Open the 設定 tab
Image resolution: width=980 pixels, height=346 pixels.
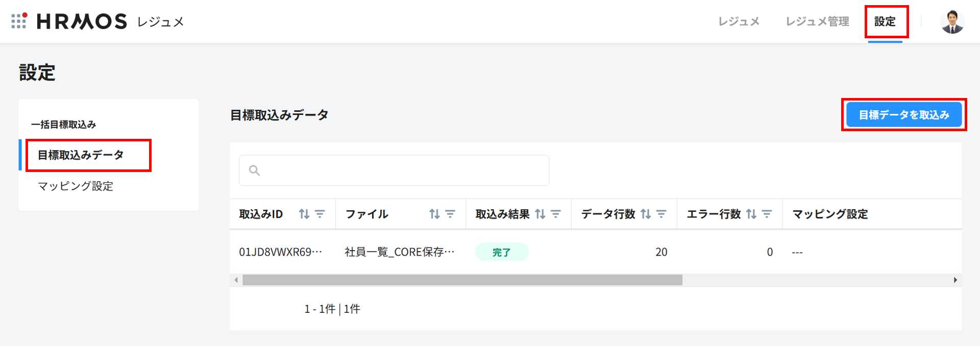[x=885, y=21]
